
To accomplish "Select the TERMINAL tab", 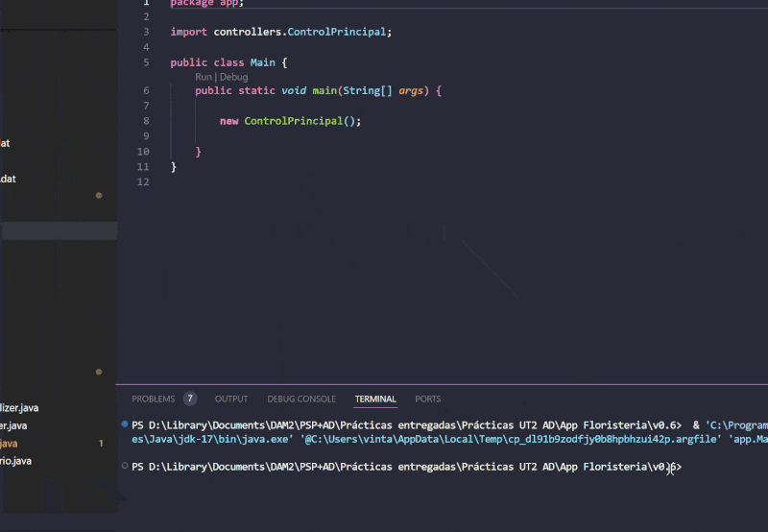I will pos(375,399).
